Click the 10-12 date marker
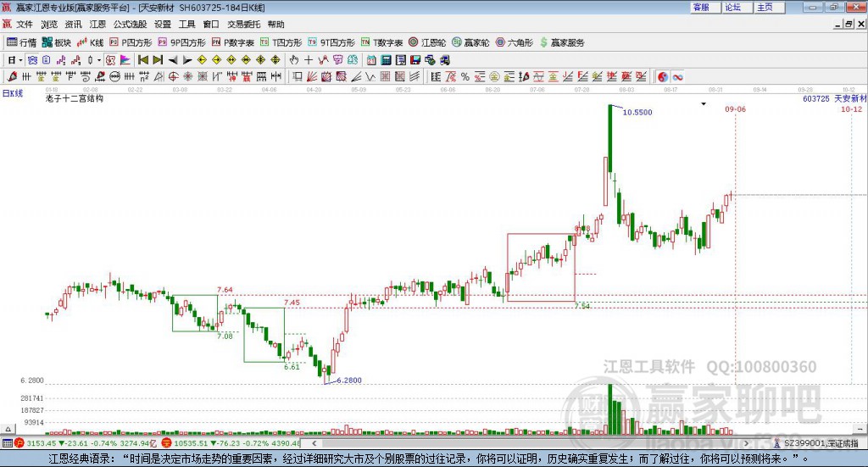The height and width of the screenshot is (467, 868). pyautogui.click(x=851, y=109)
